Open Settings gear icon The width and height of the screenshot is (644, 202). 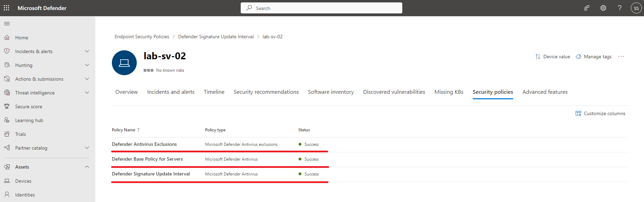coord(603,8)
